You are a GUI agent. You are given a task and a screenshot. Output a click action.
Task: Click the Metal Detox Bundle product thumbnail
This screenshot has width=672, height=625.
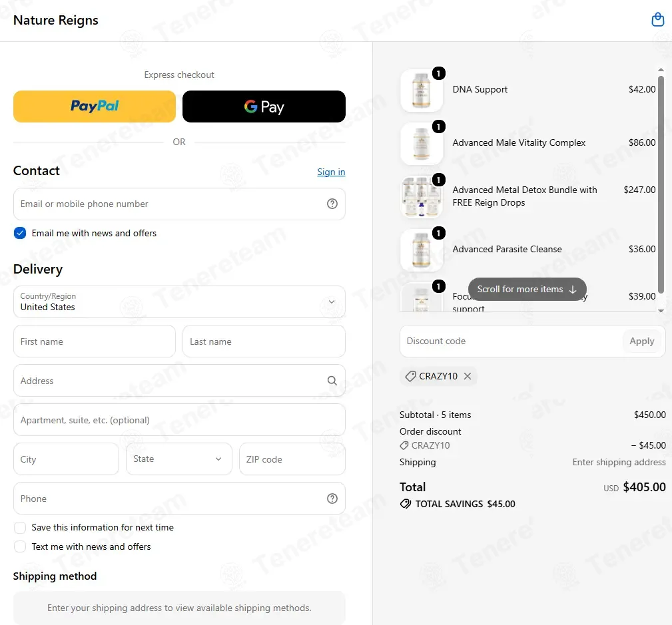tap(422, 196)
